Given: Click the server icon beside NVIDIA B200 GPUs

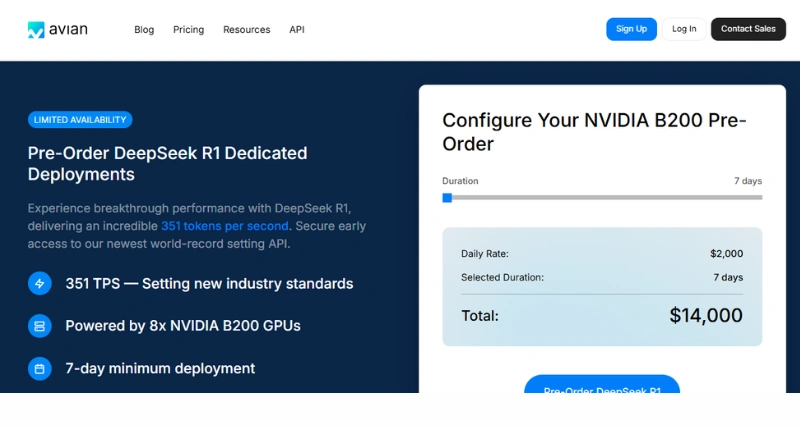Looking at the screenshot, I should coord(40,326).
